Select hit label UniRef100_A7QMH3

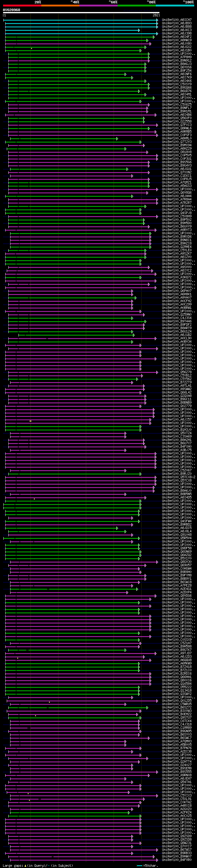click(x=177, y=741)
